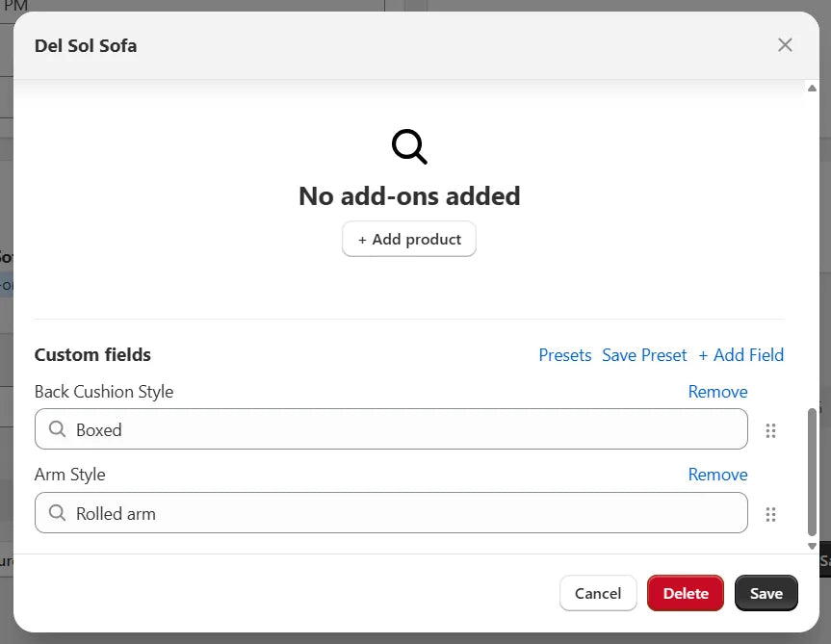Click the drag handle for Back Cushion Style
The image size is (831, 644).
(x=770, y=430)
